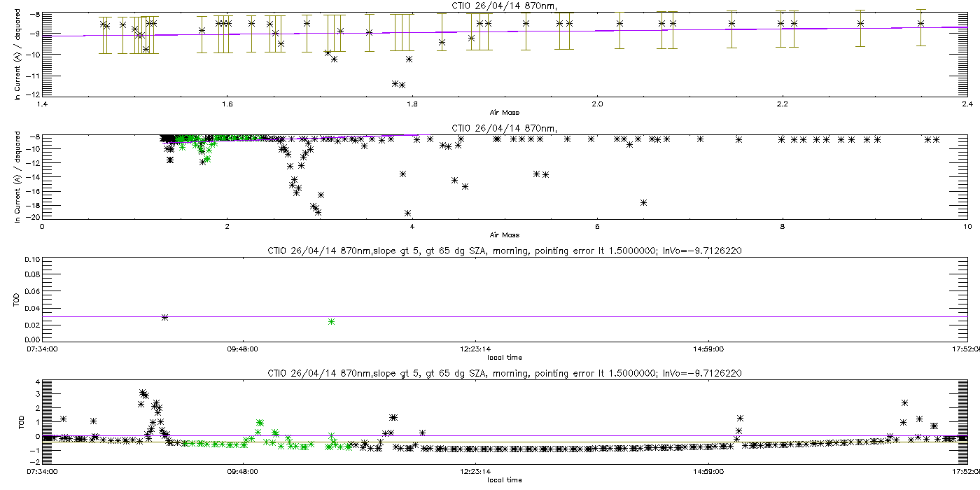
Task: Click the 10 tick label on second plot axis
Action: [x=967, y=226]
